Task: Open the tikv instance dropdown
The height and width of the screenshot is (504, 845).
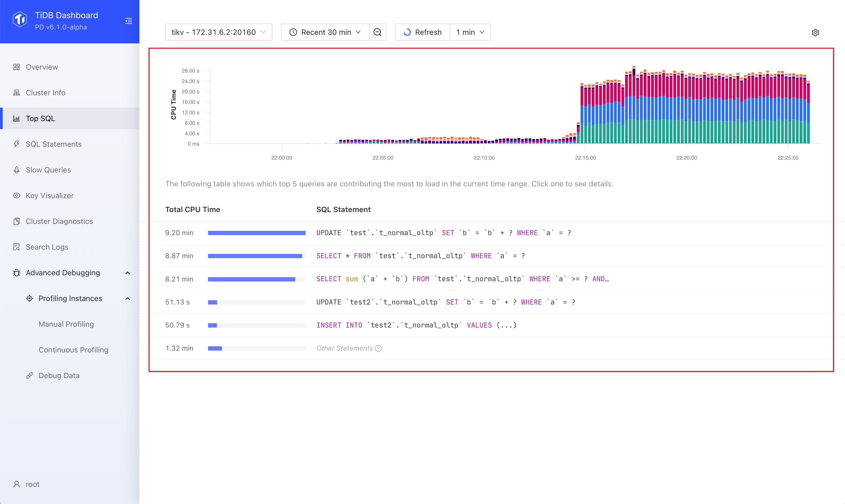Action: click(x=218, y=32)
